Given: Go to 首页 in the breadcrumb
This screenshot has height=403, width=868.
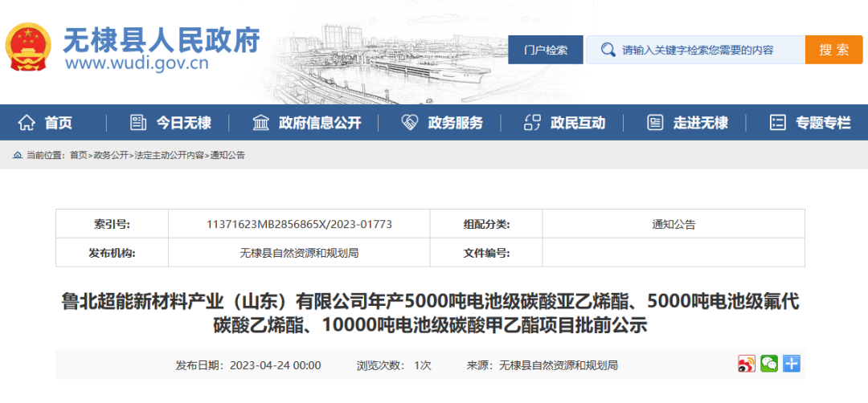Looking at the screenshot, I should (79, 156).
